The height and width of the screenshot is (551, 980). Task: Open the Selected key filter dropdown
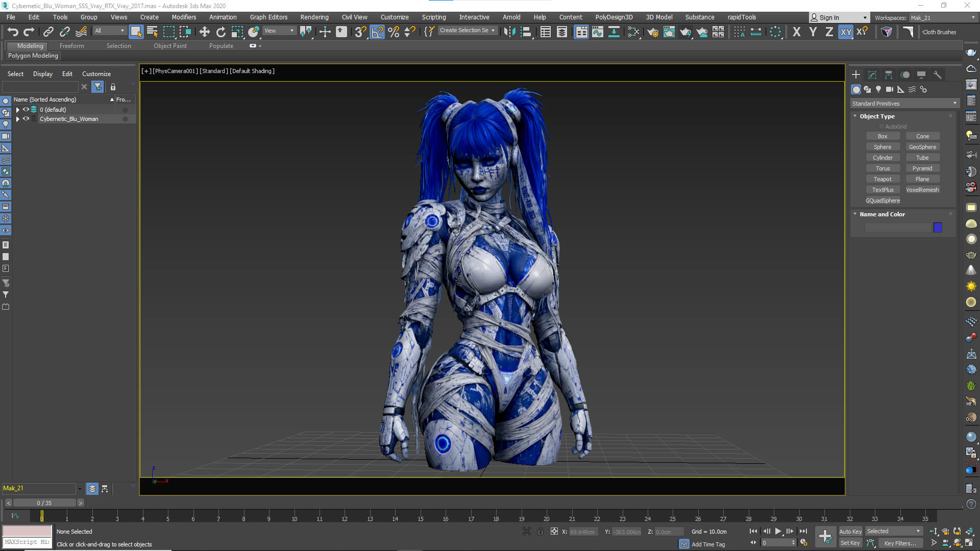pos(894,531)
